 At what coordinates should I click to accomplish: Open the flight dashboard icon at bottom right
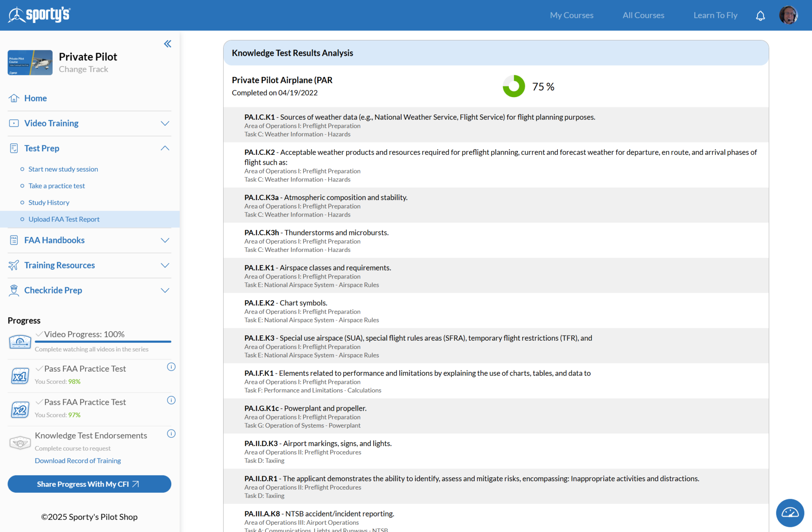point(789,513)
